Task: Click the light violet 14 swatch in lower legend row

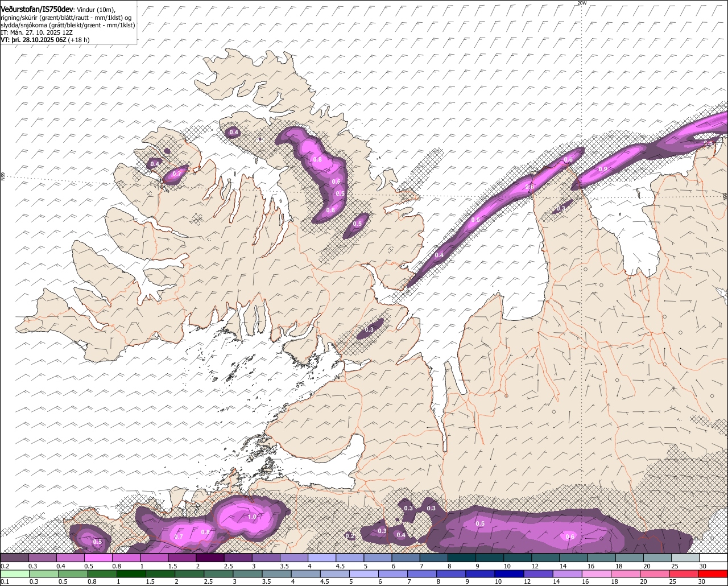Action: click(568, 573)
